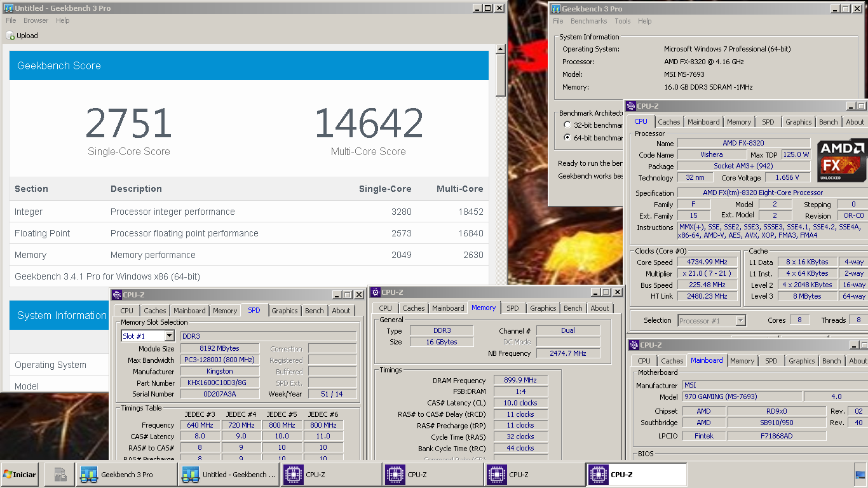The height and width of the screenshot is (488, 868).
Task: Select the Floating Point results row
Action: pos(249,233)
